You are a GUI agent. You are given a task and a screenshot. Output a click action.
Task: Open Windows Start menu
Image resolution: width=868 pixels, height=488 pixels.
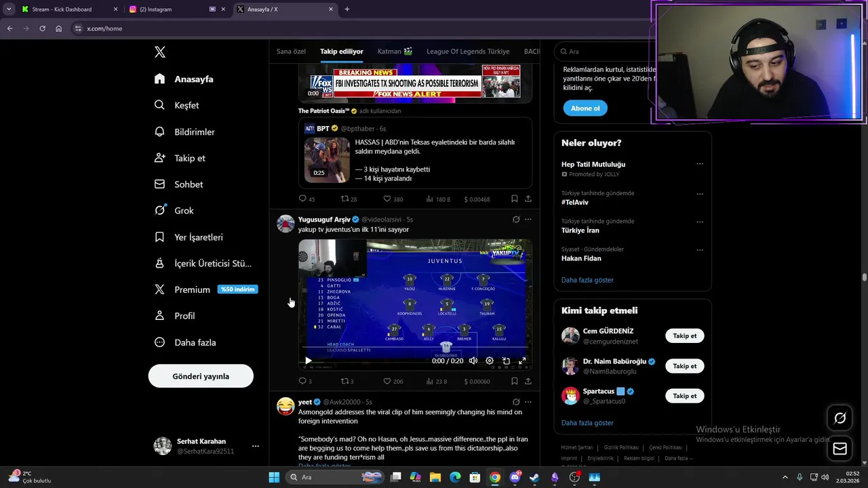(274, 477)
